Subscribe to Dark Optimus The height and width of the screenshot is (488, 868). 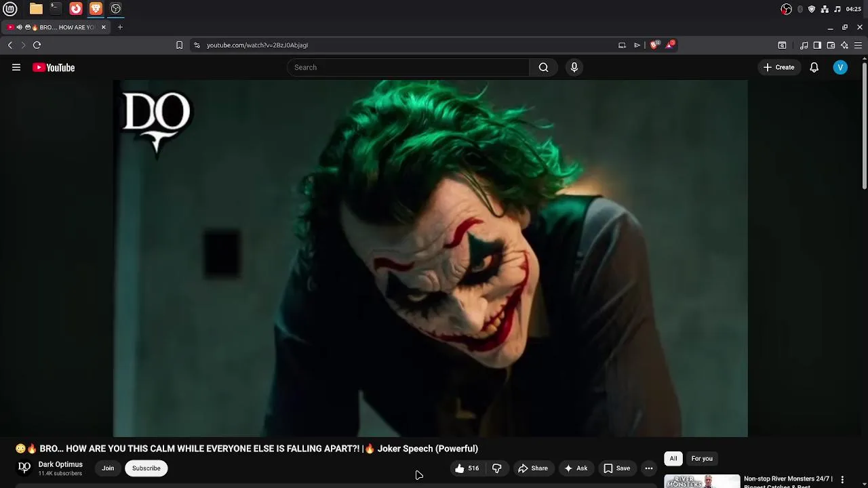point(146,468)
